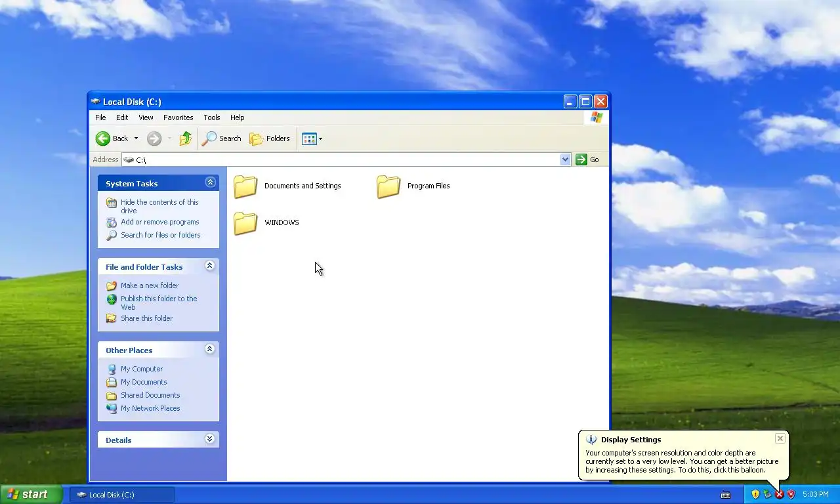Image resolution: width=840 pixels, height=504 pixels.
Task: Click the My Network Places icon
Action: click(x=112, y=409)
